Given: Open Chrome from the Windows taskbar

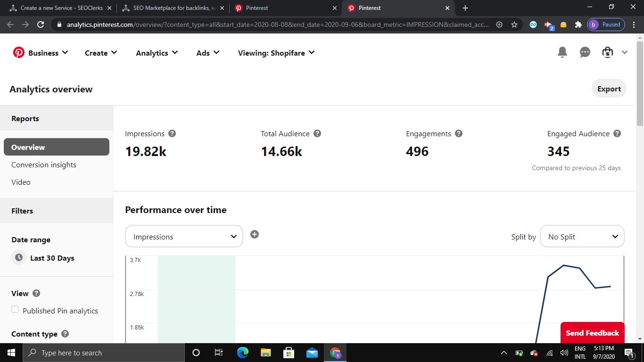Looking at the screenshot, I should click(335, 352).
